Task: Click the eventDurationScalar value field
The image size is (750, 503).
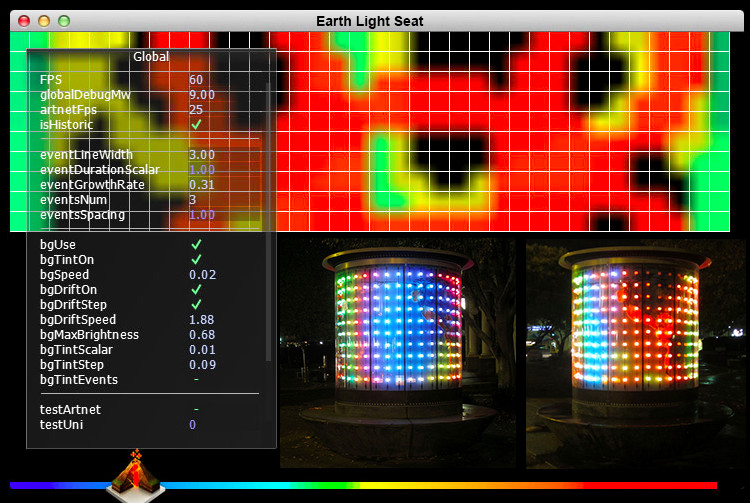Action: tap(202, 170)
